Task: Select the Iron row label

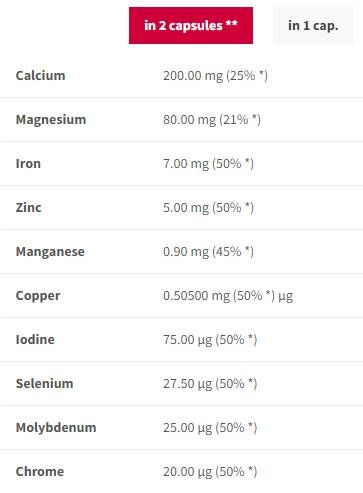Action: (x=28, y=164)
